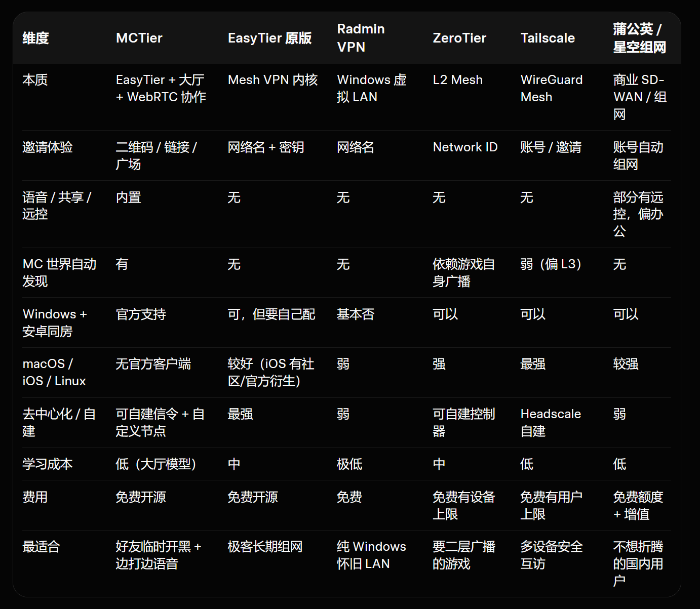This screenshot has height=609, width=700.
Task: Click the EasyTier 原版 column header
Action: [x=269, y=38]
